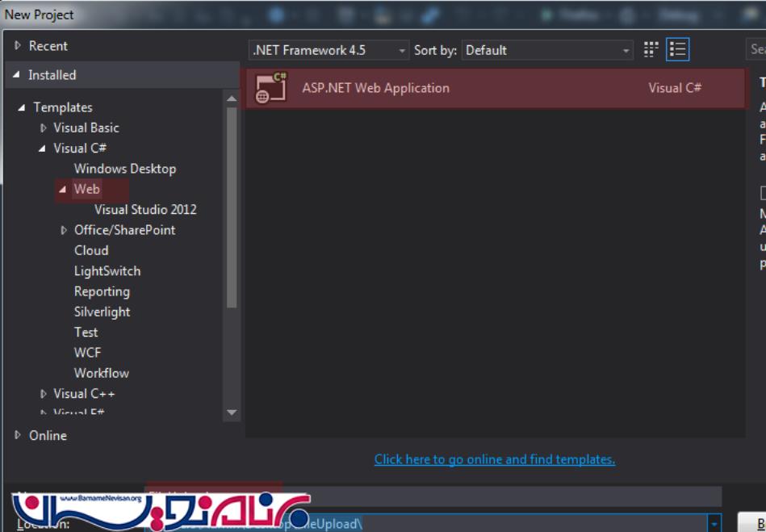The height and width of the screenshot is (532, 766).
Task: Expand the Recent section
Action: point(18,46)
